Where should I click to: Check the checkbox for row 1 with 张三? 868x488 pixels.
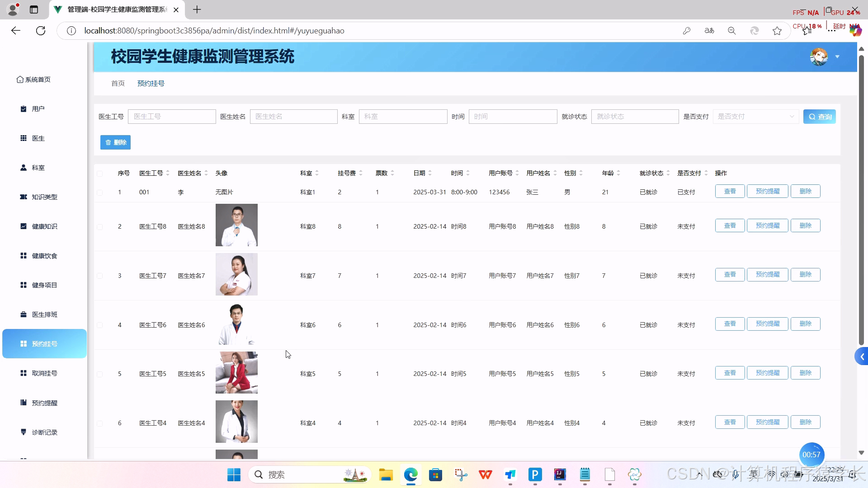tap(100, 192)
